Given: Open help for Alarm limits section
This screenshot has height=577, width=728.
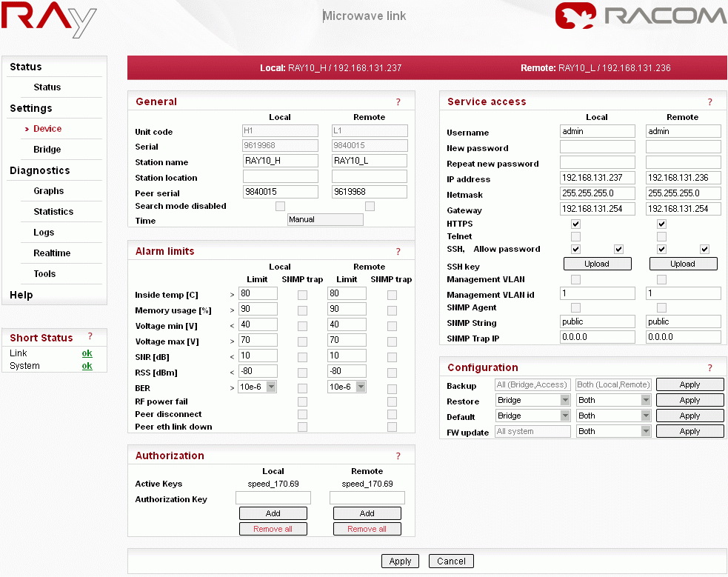Looking at the screenshot, I should pos(398,252).
